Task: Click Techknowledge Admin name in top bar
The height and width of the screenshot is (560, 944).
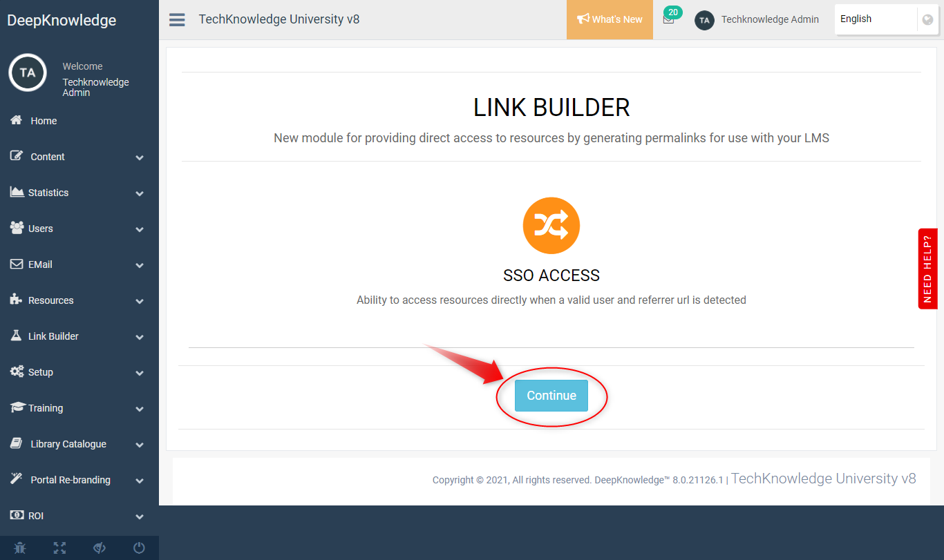Action: coord(770,19)
